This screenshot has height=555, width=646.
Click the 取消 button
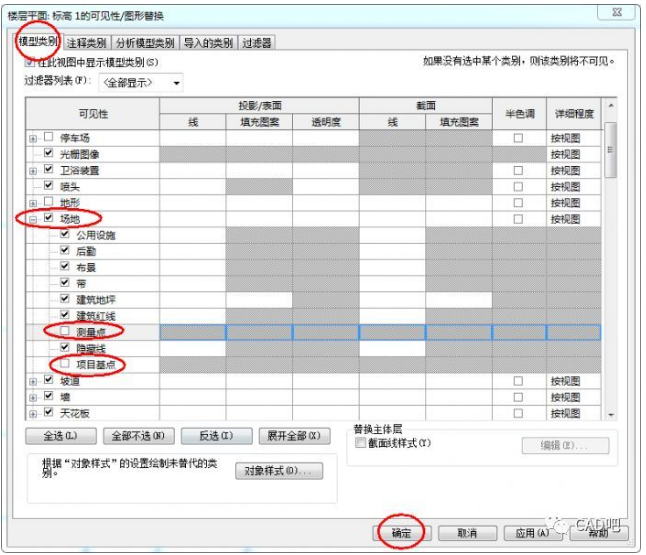pos(468,533)
